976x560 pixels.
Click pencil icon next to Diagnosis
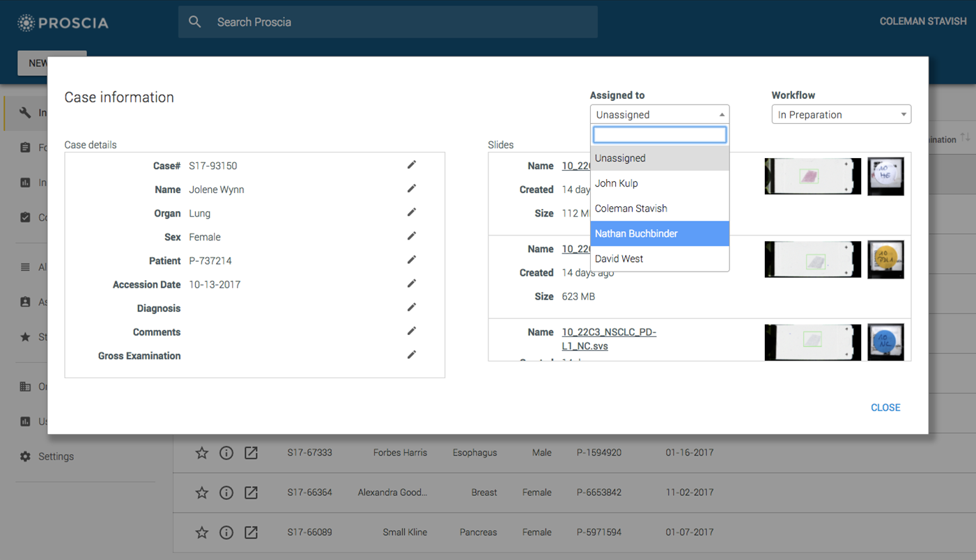click(412, 307)
